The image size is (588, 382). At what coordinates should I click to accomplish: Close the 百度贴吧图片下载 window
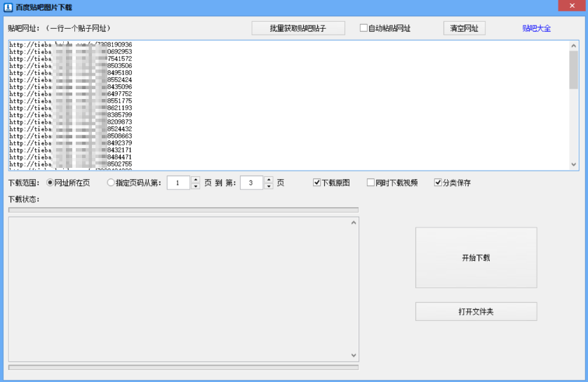[x=571, y=6]
